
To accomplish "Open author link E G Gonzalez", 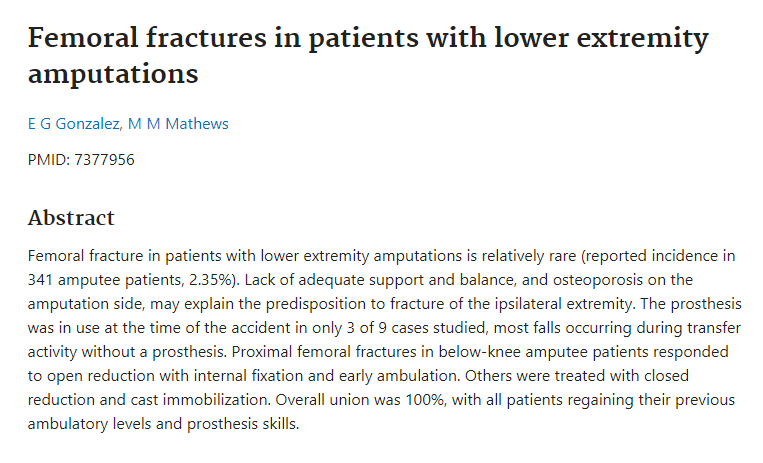I will tap(73, 124).
